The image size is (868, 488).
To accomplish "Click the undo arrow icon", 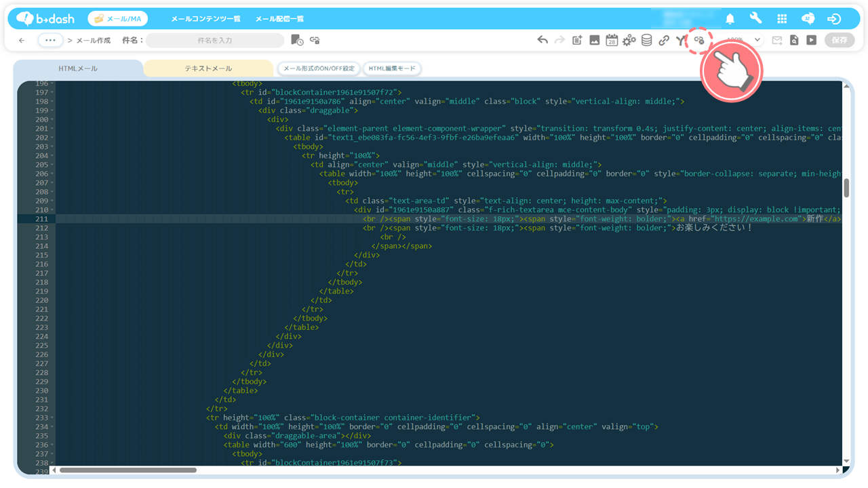I will [542, 40].
